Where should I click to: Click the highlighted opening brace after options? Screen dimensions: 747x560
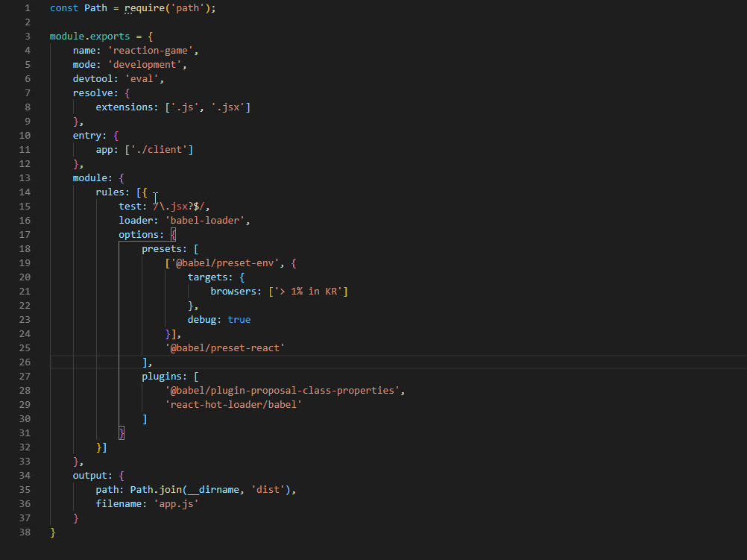pyautogui.click(x=173, y=234)
